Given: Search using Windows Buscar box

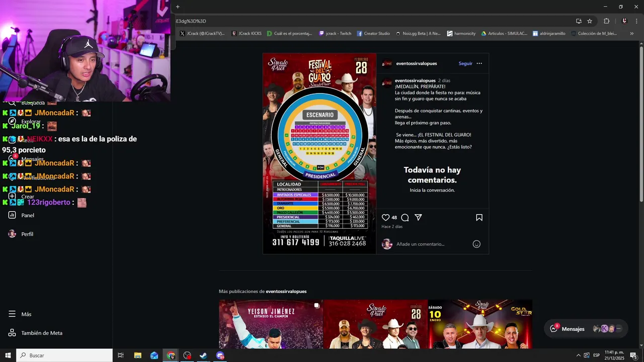Looking at the screenshot, I should (x=64, y=355).
